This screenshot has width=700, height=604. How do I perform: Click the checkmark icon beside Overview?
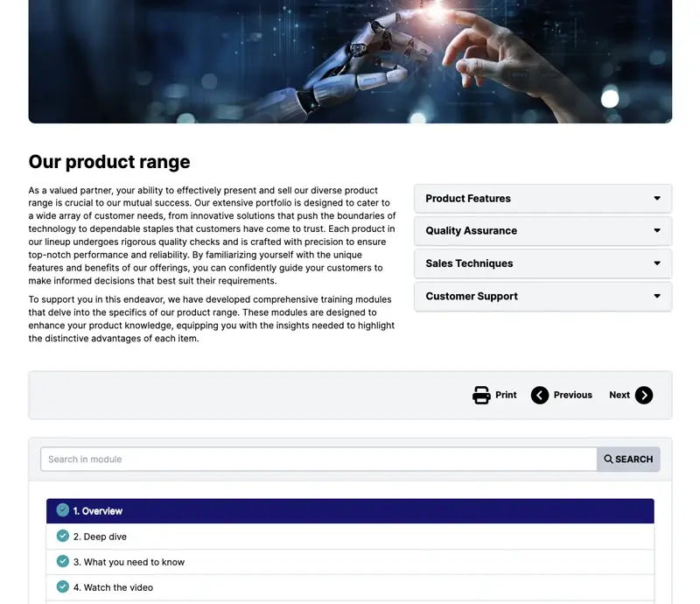tap(63, 510)
